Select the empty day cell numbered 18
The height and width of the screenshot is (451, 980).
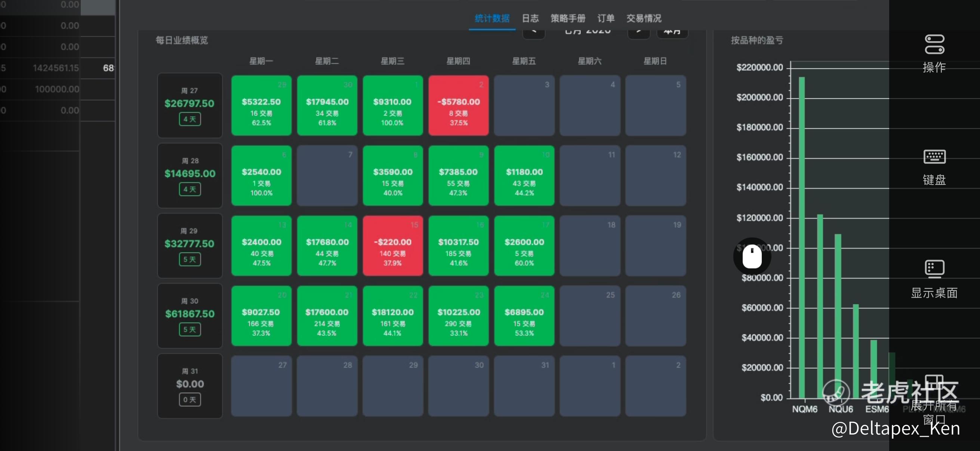[590, 245]
